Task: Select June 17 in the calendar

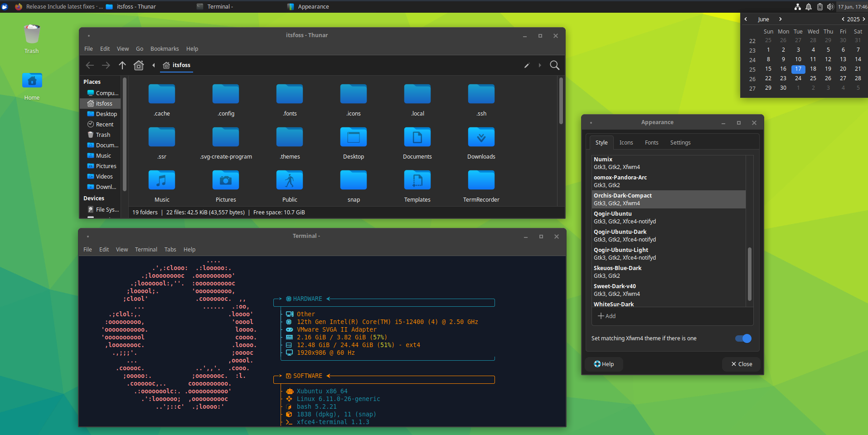Action: pos(798,69)
